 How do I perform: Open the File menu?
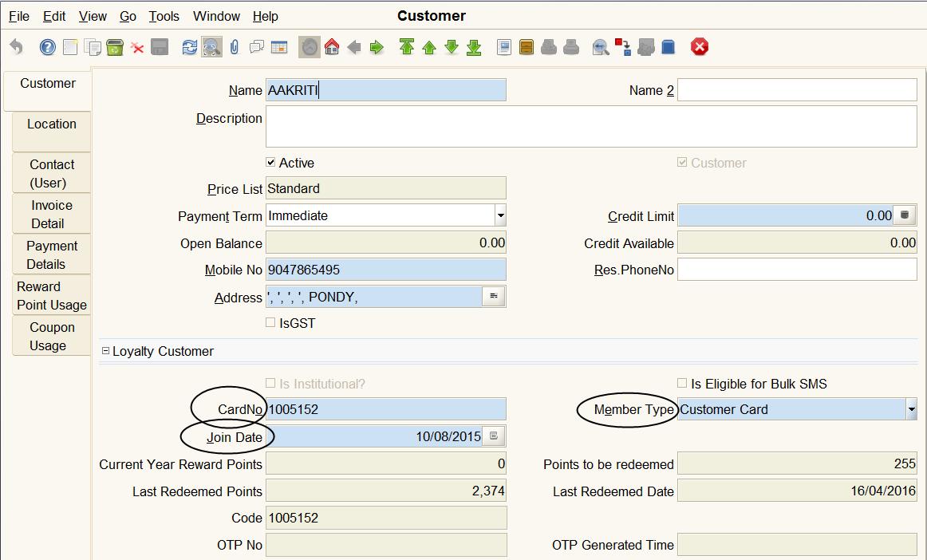[x=19, y=17]
